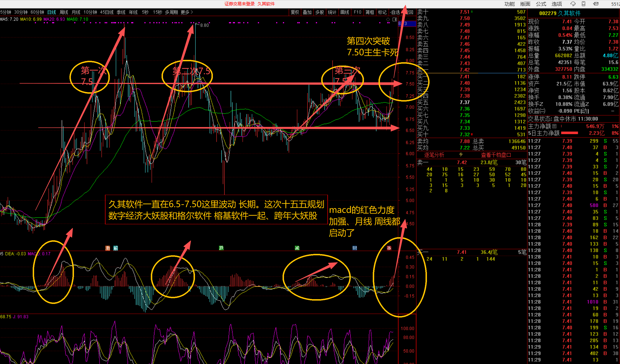Click the mobile phone icon in top bar
The height and width of the screenshot is (364, 620).
tap(583, 4)
